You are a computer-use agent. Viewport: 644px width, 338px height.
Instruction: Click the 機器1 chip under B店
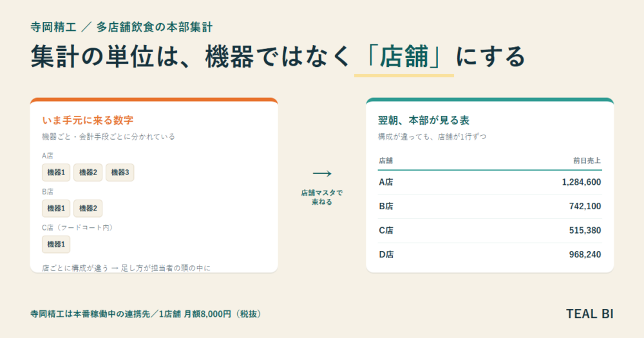point(56,208)
